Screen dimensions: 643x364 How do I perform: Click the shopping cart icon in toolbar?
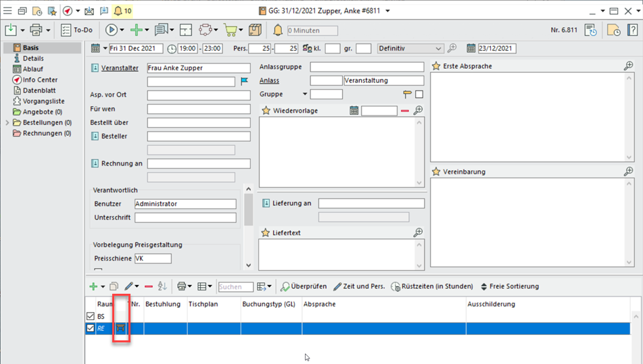(x=230, y=30)
